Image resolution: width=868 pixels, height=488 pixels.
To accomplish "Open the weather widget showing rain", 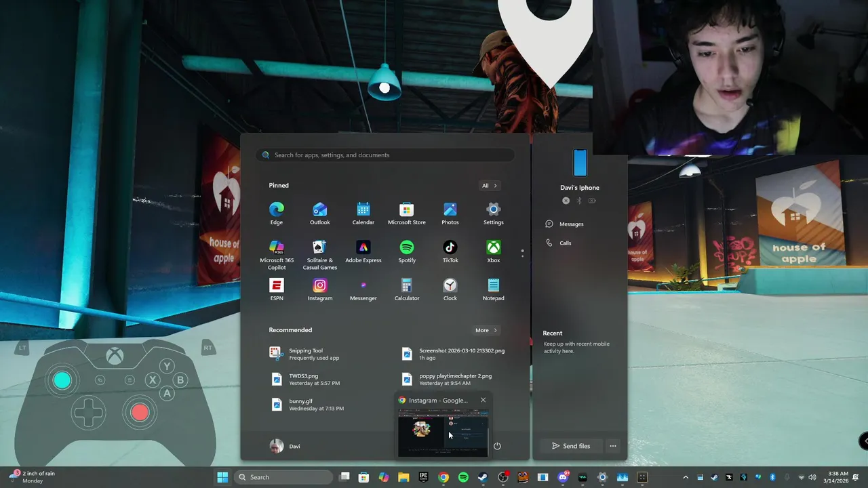I will (32, 477).
